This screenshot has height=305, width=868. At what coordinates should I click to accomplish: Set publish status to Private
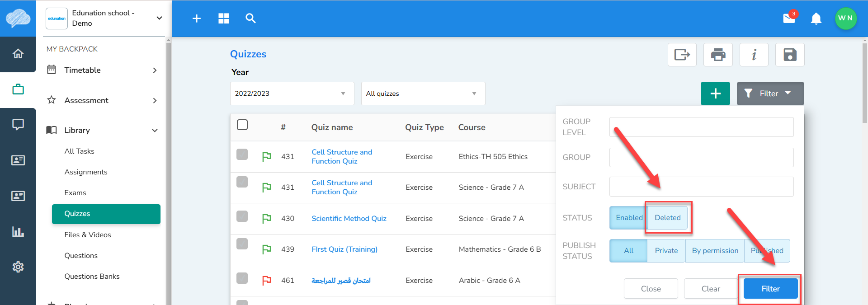point(666,251)
